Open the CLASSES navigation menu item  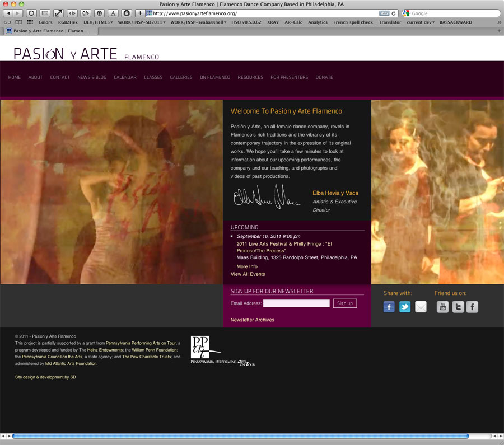click(x=153, y=77)
